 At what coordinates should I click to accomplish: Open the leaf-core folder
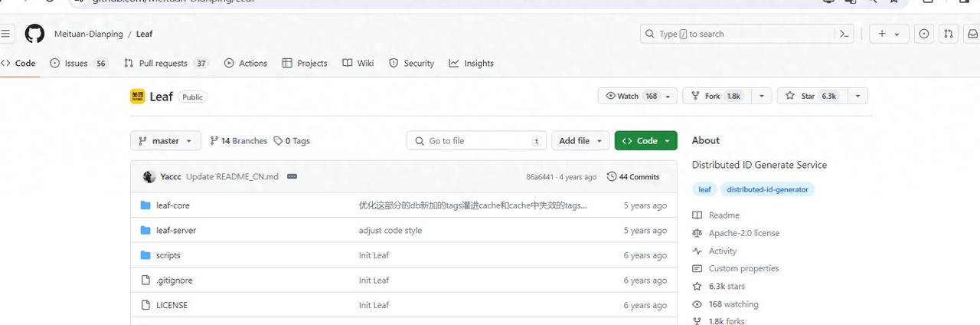172,205
